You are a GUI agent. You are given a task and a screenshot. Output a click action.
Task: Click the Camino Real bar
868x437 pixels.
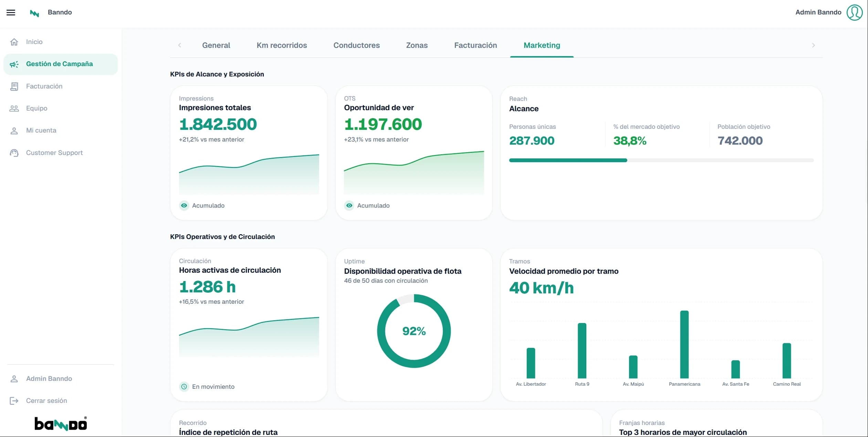[x=786, y=361]
